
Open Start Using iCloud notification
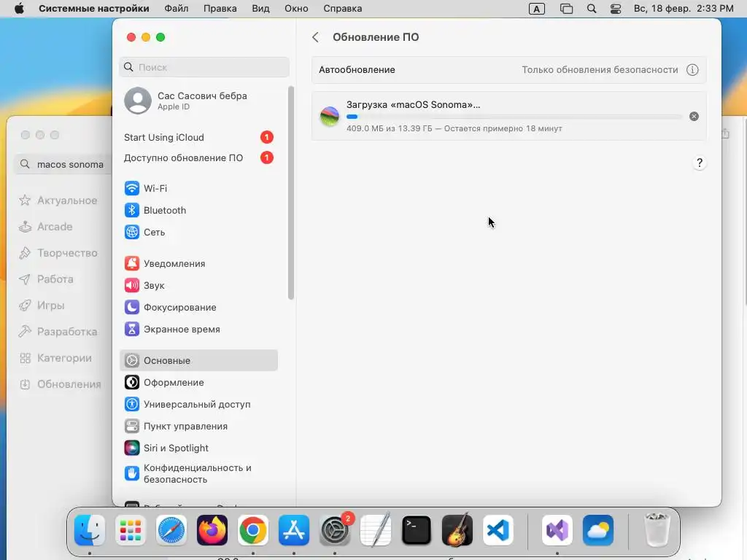pyautogui.click(x=198, y=137)
